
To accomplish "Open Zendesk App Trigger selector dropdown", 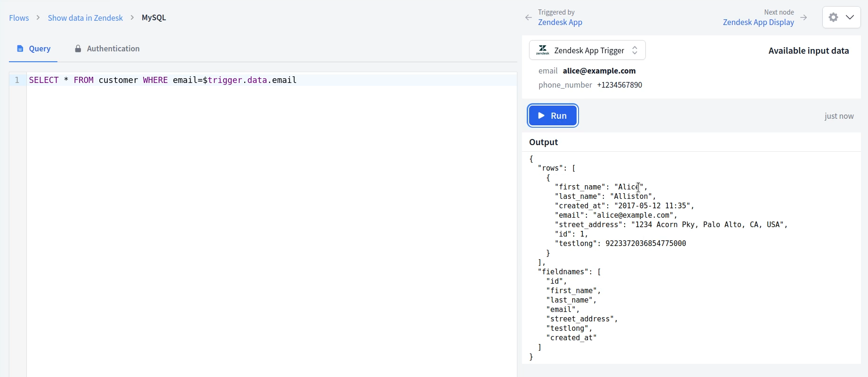I will pos(587,50).
